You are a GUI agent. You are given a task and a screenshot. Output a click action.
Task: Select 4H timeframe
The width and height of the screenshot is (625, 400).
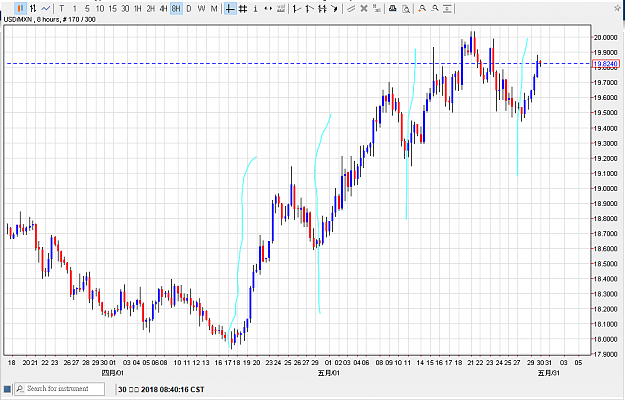pyautogui.click(x=163, y=9)
